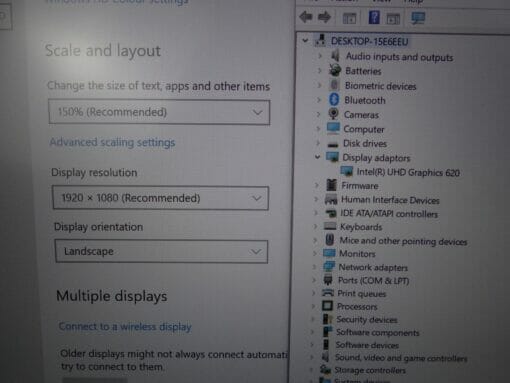
Task: Select the Print queues printer icon
Action: pos(328,293)
